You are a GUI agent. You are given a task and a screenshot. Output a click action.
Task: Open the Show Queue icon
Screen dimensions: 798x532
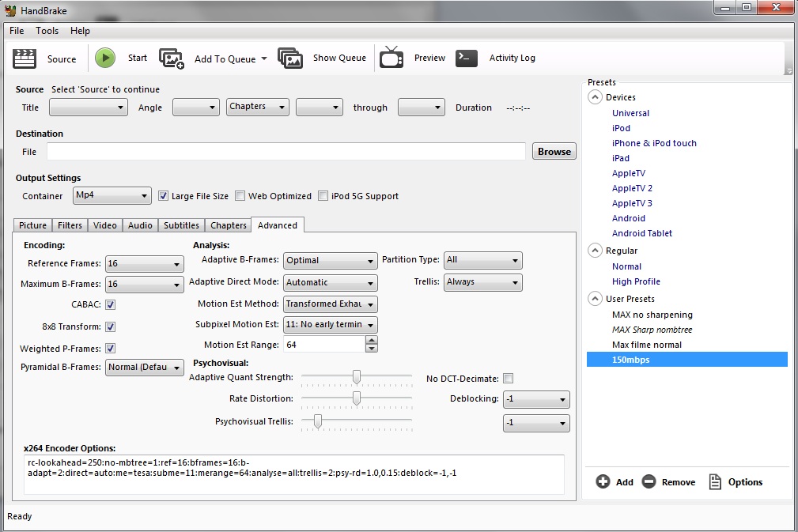[290, 58]
